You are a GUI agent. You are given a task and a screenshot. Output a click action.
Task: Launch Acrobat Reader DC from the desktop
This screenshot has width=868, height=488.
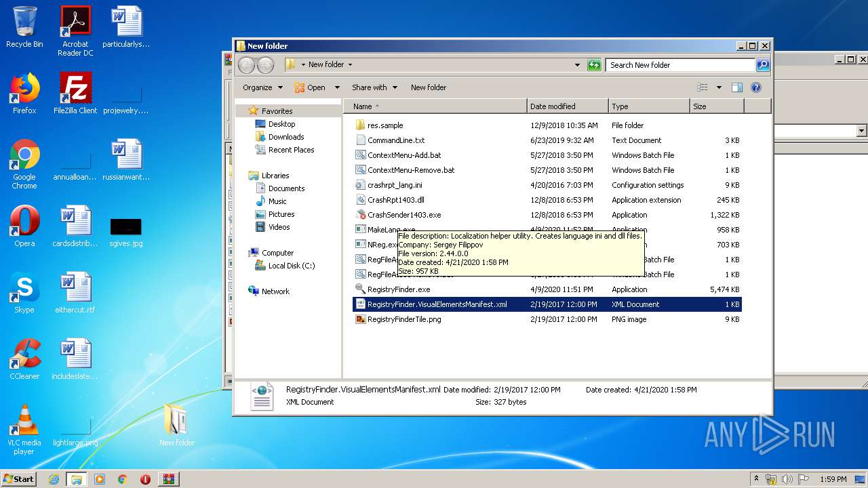click(x=75, y=30)
